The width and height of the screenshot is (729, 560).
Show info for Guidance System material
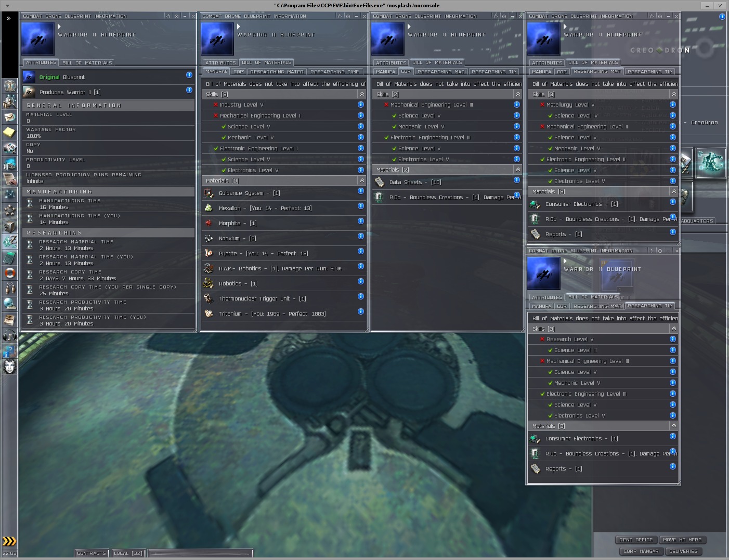[x=361, y=191]
